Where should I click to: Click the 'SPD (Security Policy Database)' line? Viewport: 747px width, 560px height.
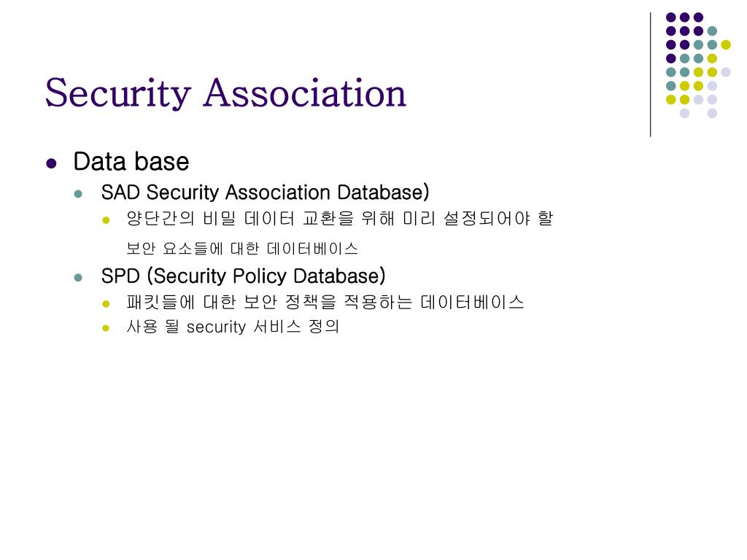(x=244, y=276)
